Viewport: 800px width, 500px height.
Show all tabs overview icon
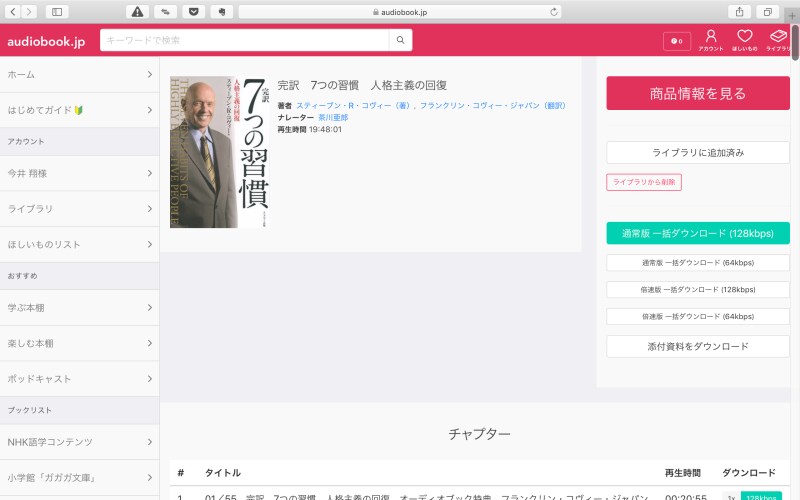pos(767,12)
